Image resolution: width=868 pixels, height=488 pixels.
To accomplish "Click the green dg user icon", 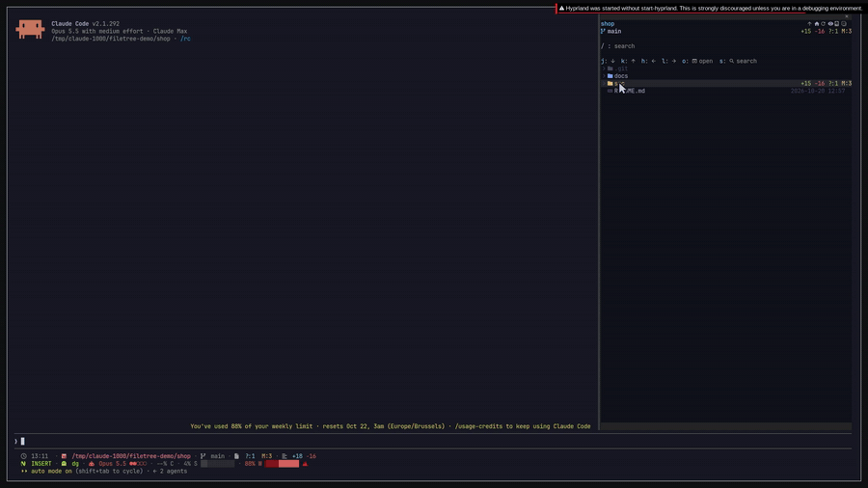I will click(x=64, y=464).
